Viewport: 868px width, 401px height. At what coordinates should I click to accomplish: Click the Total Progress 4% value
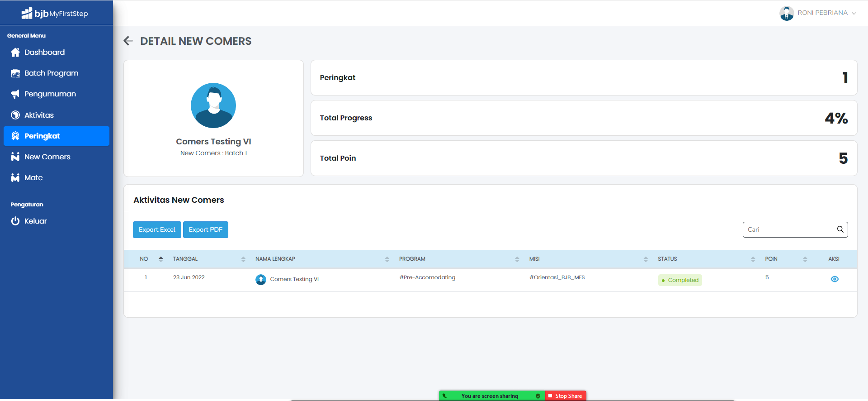(x=836, y=118)
